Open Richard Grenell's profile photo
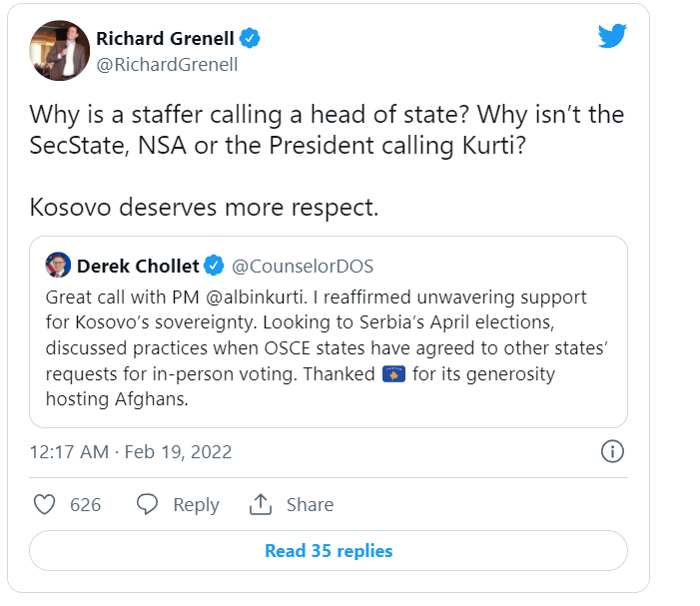This screenshot has height=606, width=700. coord(60,52)
